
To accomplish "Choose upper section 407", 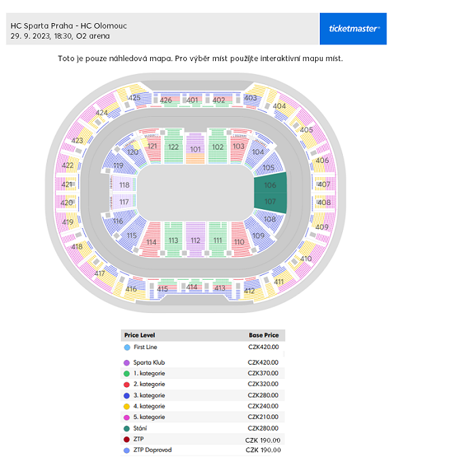I will (323, 184).
